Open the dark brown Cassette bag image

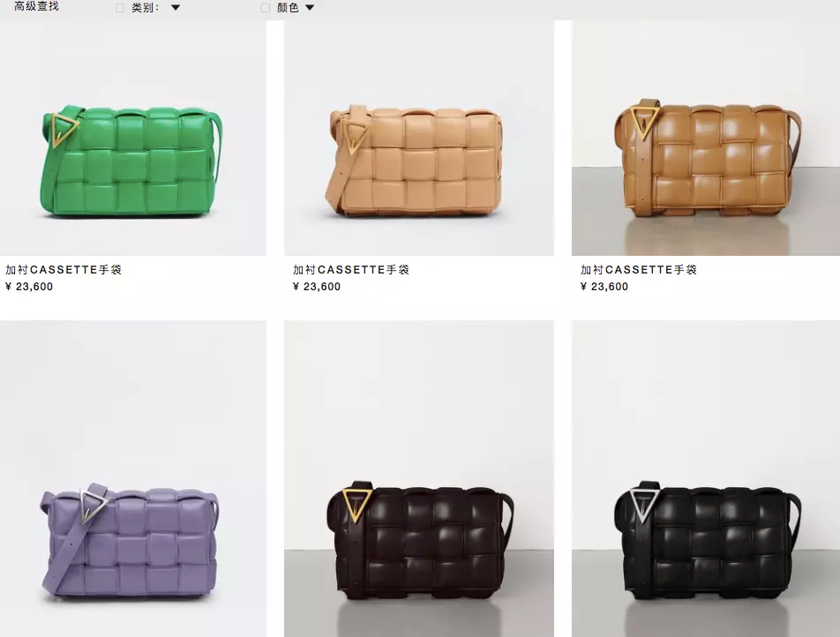[419, 478]
